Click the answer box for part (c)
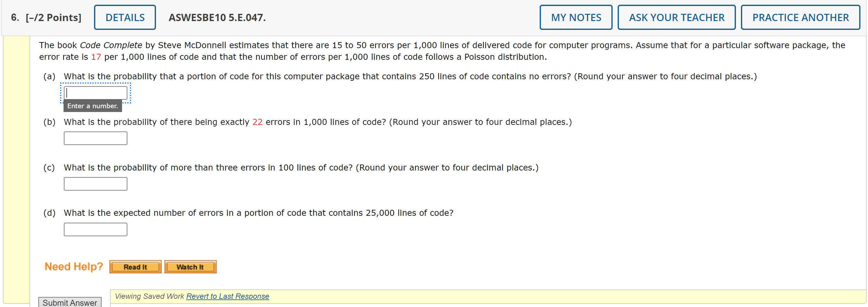The height and width of the screenshot is (307, 868). point(95,183)
